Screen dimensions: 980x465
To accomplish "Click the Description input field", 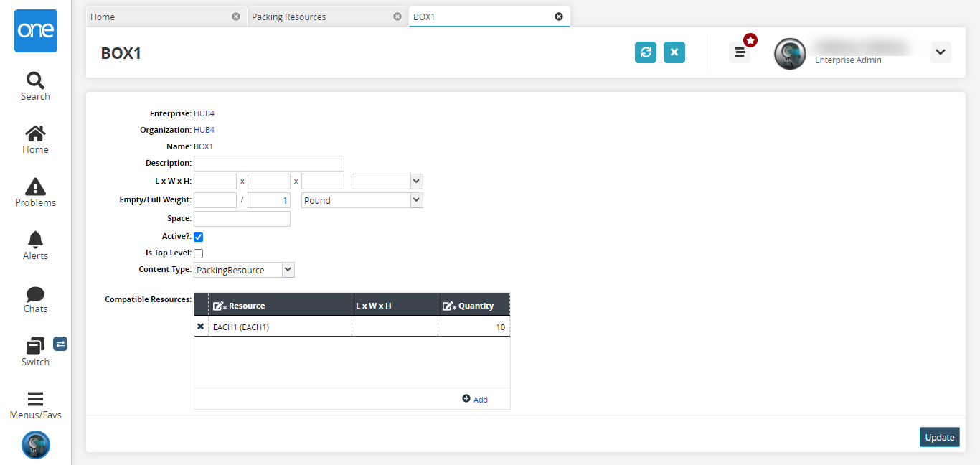I will pos(269,163).
